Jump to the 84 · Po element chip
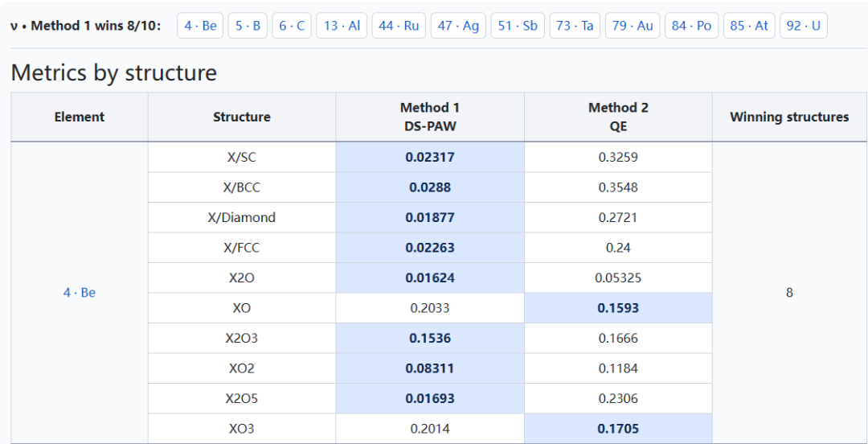 (691, 26)
